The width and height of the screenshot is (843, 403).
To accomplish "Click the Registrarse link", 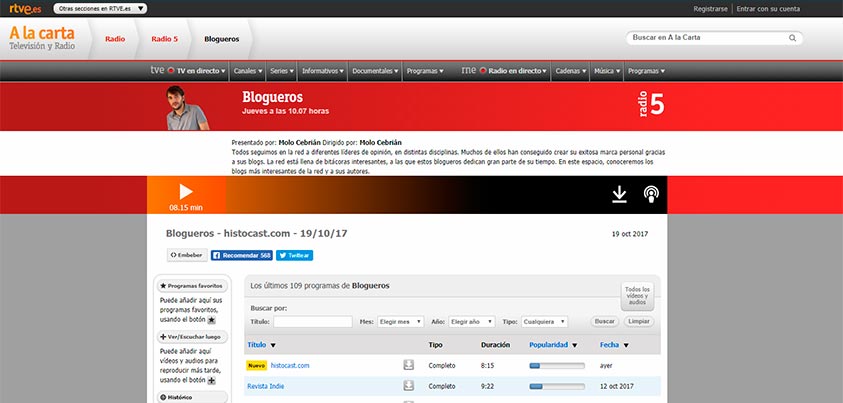I will pyautogui.click(x=710, y=8).
